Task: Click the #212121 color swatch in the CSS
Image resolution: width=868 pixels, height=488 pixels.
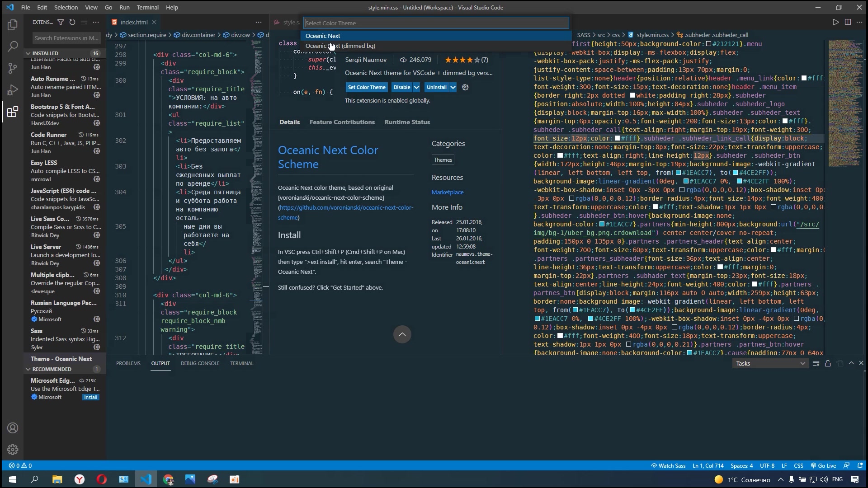Action: pyautogui.click(x=708, y=44)
